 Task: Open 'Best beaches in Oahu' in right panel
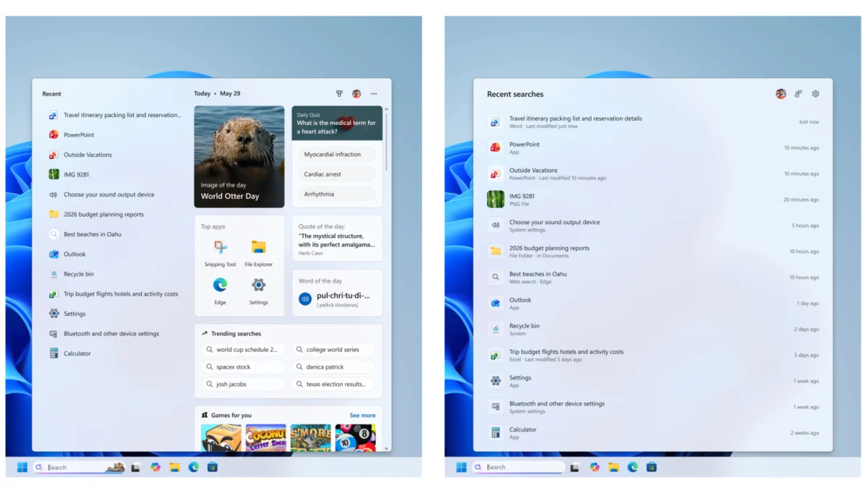(653, 278)
